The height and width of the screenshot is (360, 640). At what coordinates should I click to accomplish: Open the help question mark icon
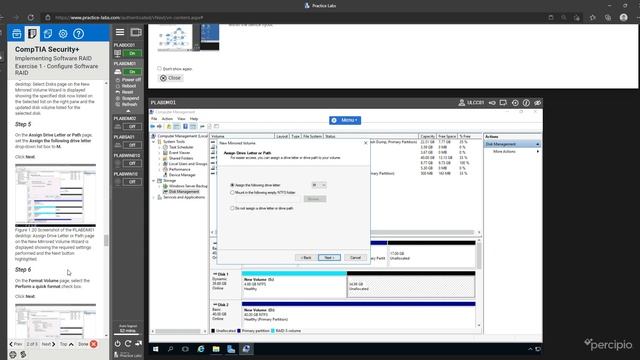(78, 33)
